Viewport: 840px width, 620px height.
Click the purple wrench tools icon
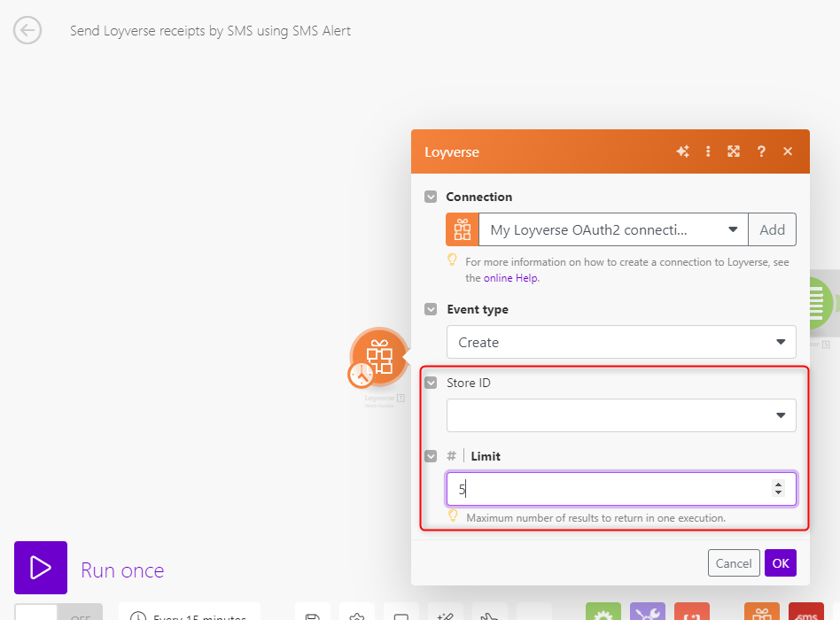(648, 613)
